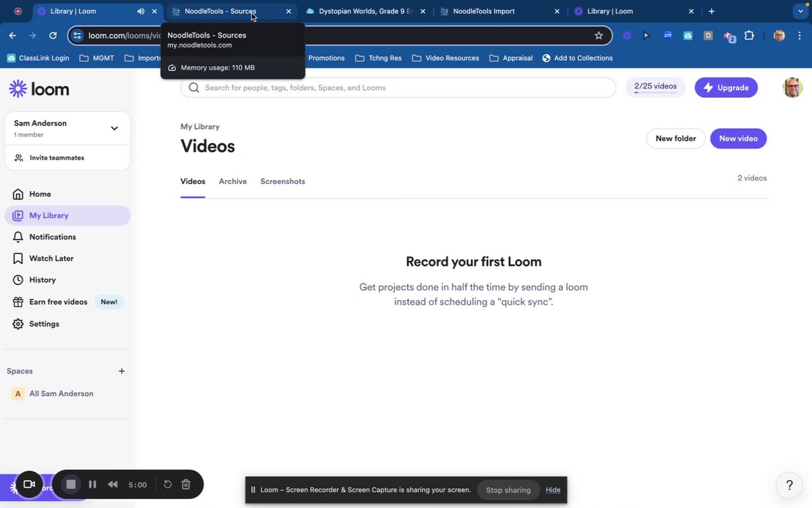
Task: Open the profile avatar in Loom header
Action: click(792, 88)
